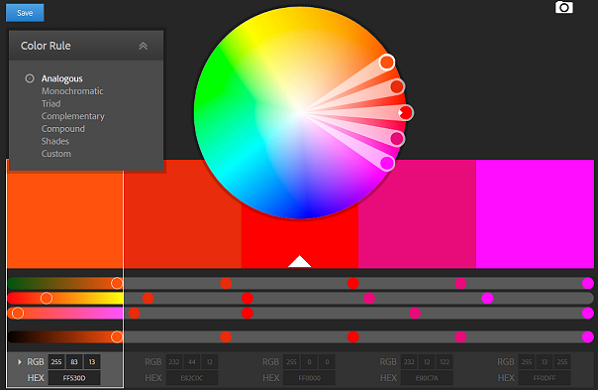Click the magenta dot on the top slider row
Screen dimensions: 598x390
588,283
